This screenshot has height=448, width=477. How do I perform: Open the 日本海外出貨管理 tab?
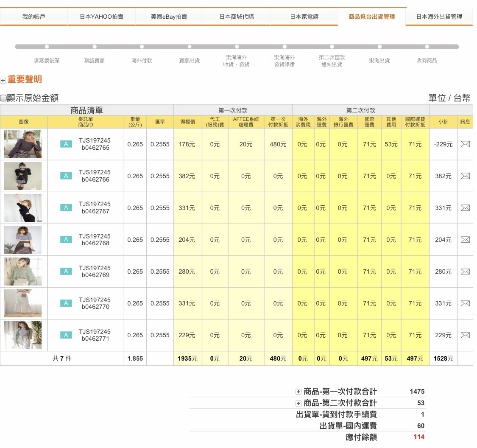pyautogui.click(x=439, y=17)
